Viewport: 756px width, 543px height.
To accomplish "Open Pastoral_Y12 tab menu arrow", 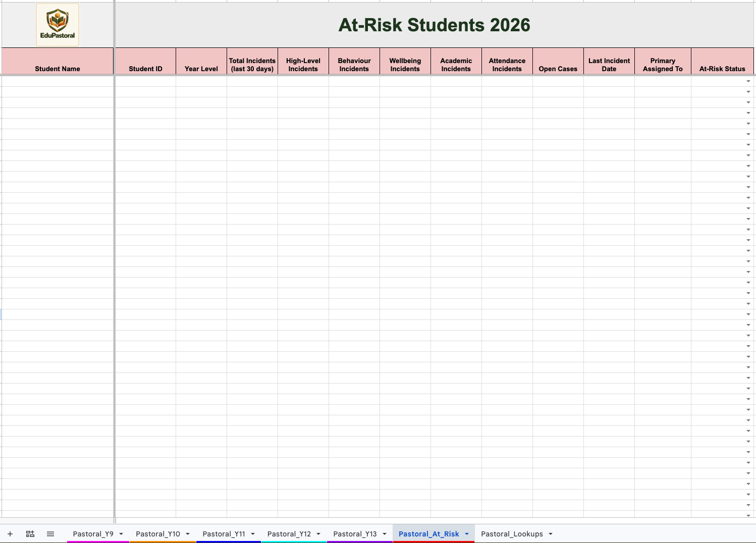I will click(318, 534).
